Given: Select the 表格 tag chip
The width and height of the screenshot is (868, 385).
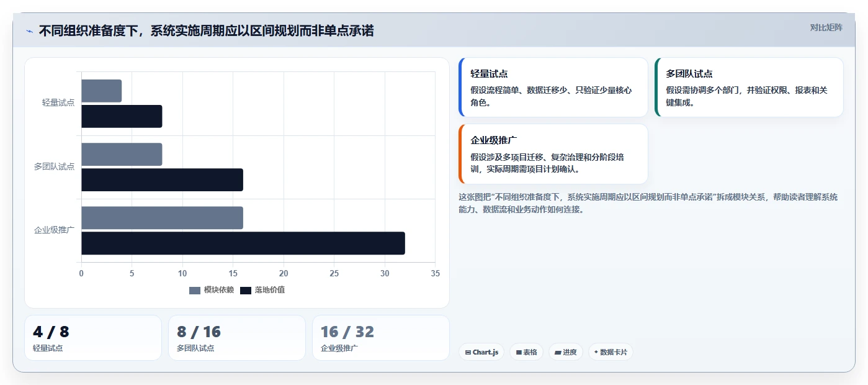Looking at the screenshot, I should tap(526, 352).
